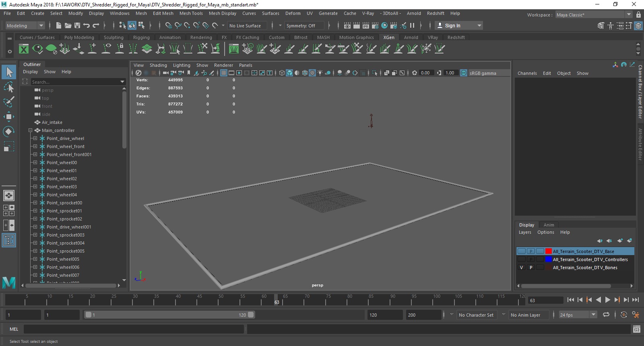Screen dimensions: 644x346
Task: Open the Script Editor icon
Action: pyautogui.click(x=636, y=329)
